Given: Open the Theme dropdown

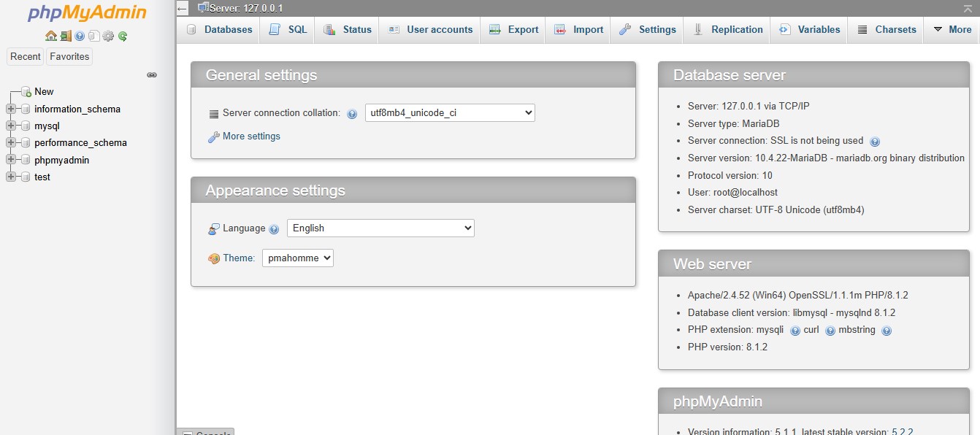Looking at the screenshot, I should coord(297,258).
